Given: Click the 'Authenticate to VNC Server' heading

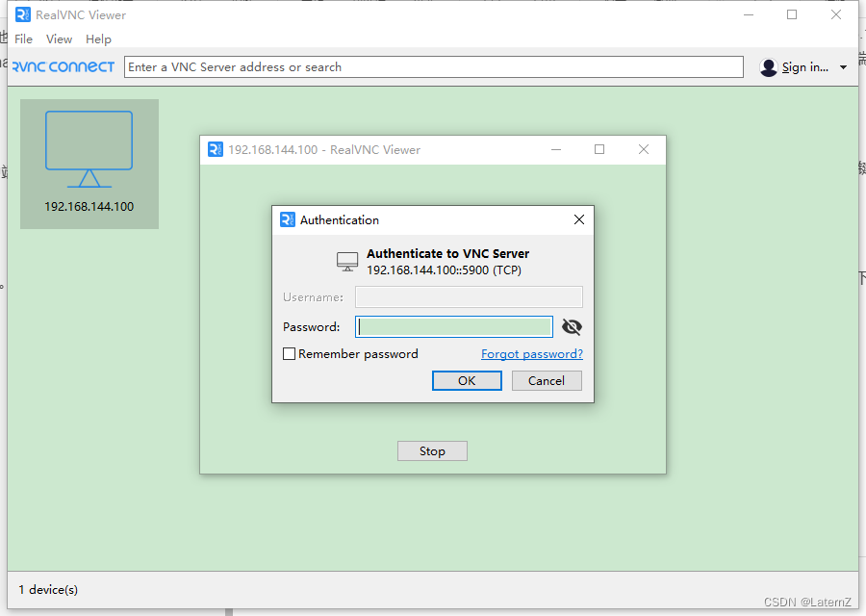Looking at the screenshot, I should [447, 253].
